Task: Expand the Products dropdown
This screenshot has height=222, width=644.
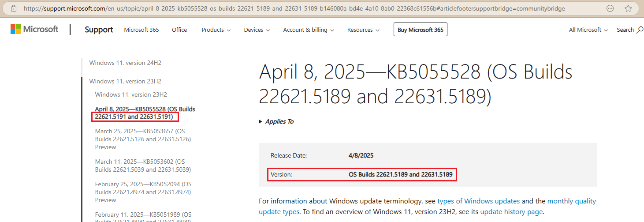Action: [216, 30]
